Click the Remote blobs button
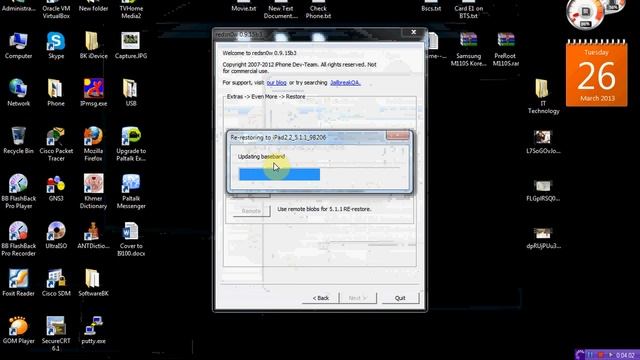This screenshot has height=360, width=640. (251, 211)
